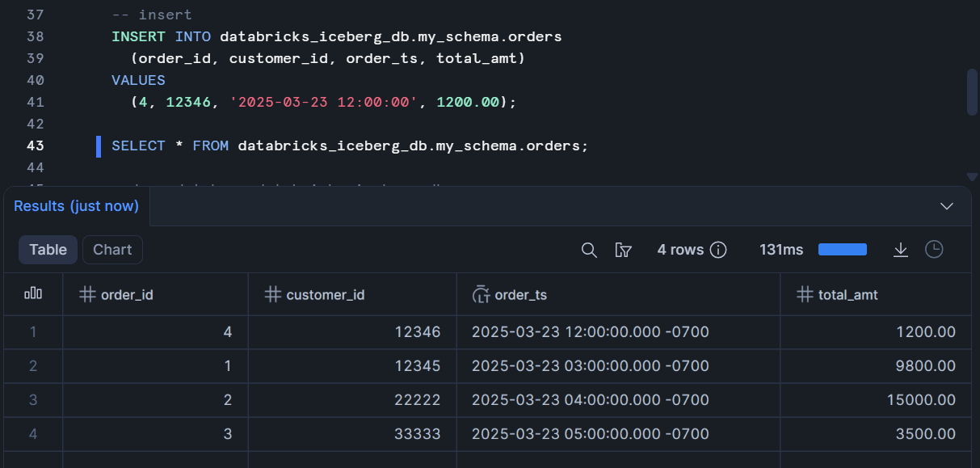Click the number type icon for total_amt
Image resolution: width=980 pixels, height=468 pixels.
[804, 295]
